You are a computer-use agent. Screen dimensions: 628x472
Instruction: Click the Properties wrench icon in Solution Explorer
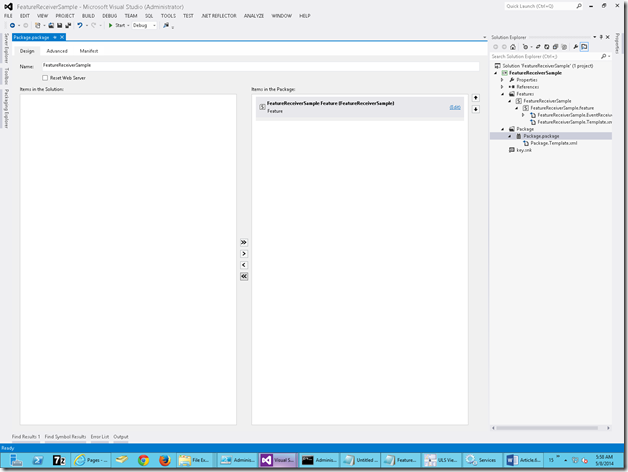[576, 47]
